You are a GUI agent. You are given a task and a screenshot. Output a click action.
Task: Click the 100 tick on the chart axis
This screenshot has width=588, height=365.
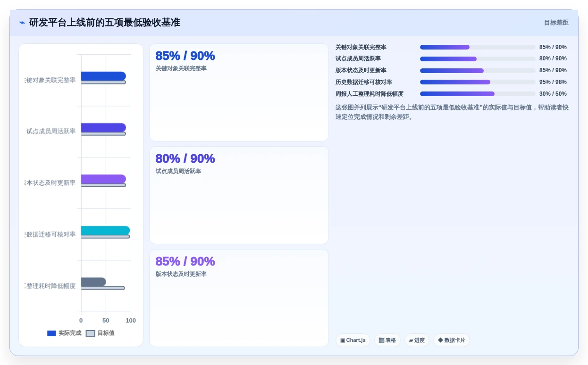[x=131, y=320]
